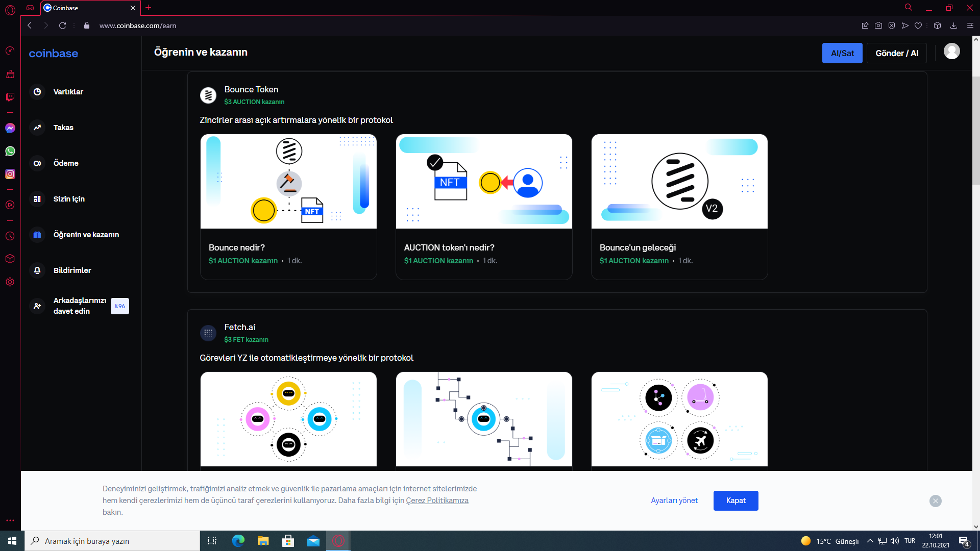The width and height of the screenshot is (980, 551).
Task: Open Instagram in the Opera sidebar
Action: 10,174
